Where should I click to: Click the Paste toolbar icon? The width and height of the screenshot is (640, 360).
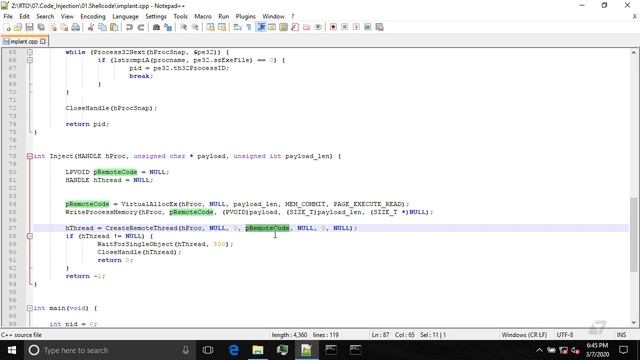pyautogui.click(x=114, y=27)
